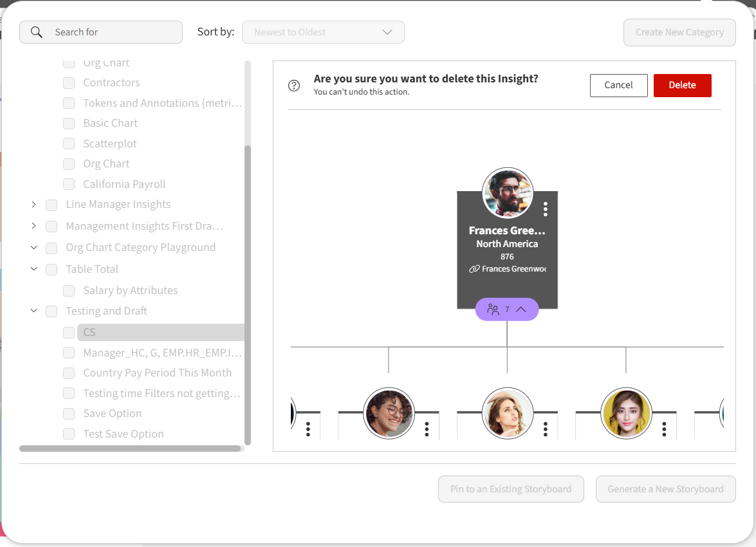Select the Scatterplot checkbox

(x=69, y=144)
